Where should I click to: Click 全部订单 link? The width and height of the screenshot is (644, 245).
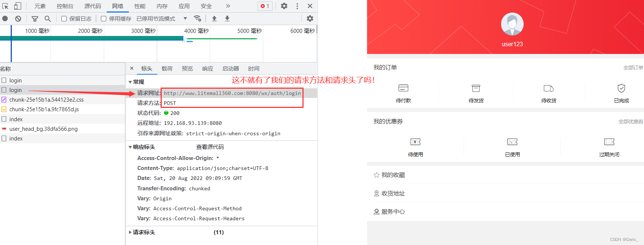[633, 68]
